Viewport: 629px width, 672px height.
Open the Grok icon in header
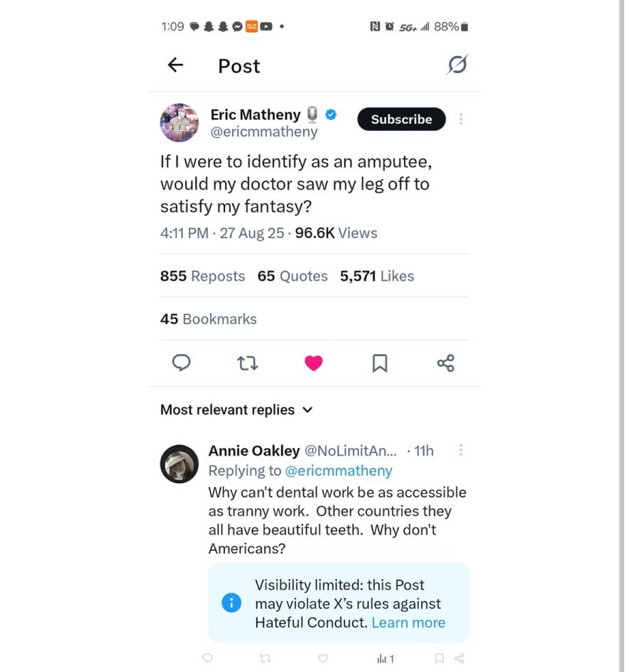point(457,65)
